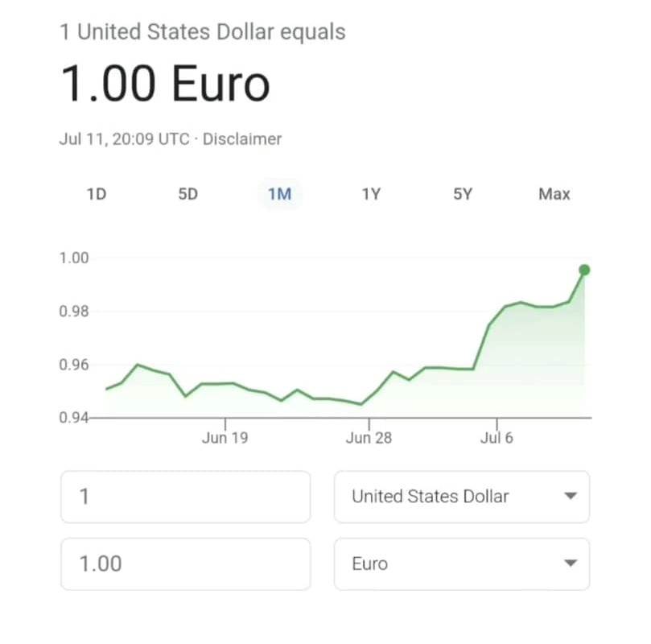
Task: Expand the Euro currency dropdown
Action: (x=461, y=563)
